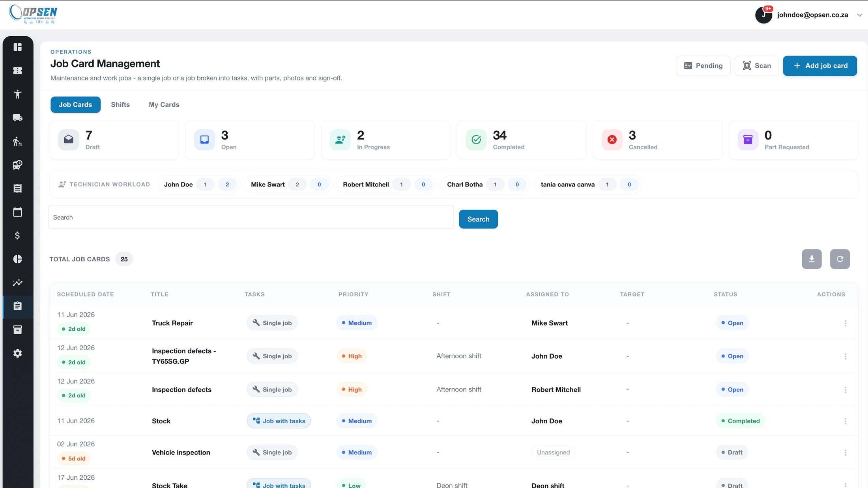Open the dashboard icon in sidebar

tap(17, 47)
